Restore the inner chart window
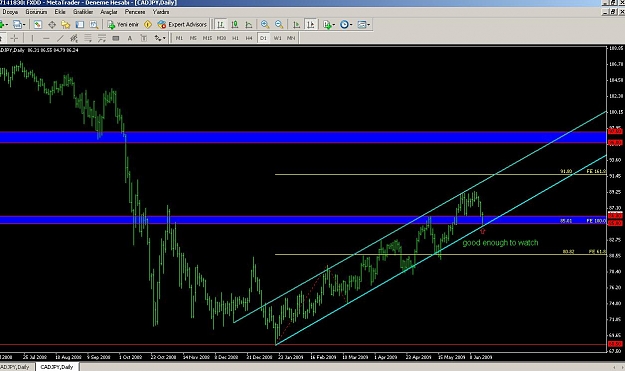 pyautogui.click(x=614, y=12)
